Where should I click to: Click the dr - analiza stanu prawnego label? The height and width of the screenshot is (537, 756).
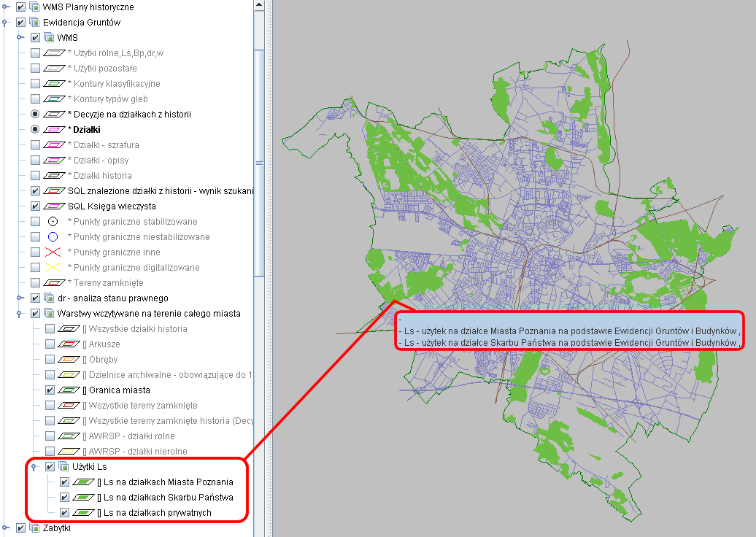point(112,298)
